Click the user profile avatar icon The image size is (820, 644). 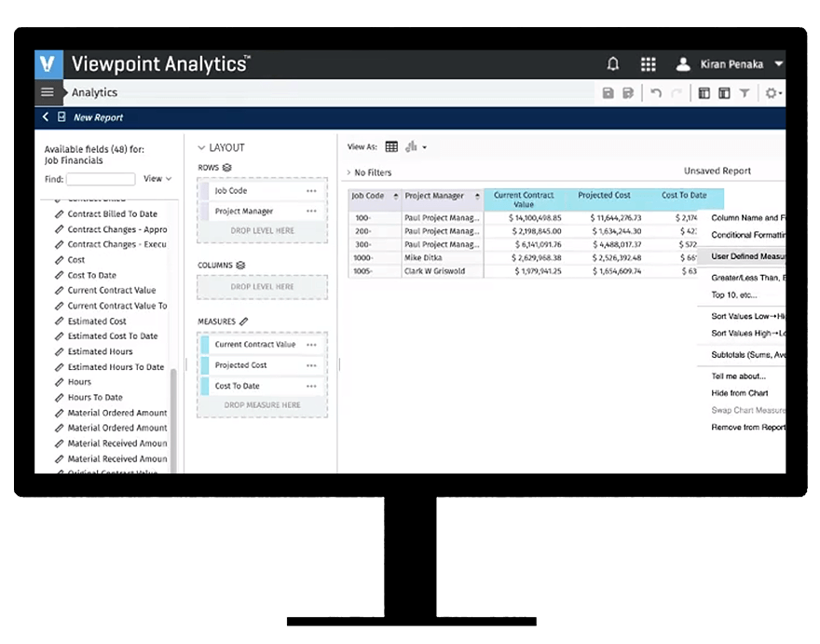[683, 64]
